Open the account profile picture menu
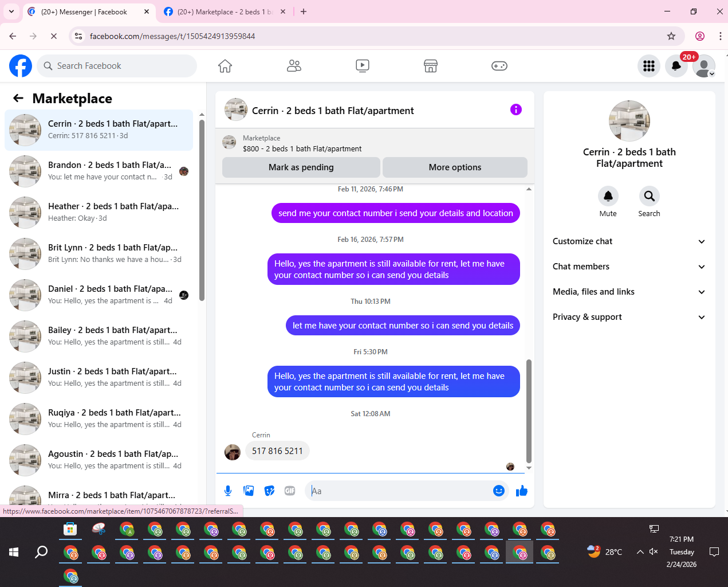Image resolution: width=728 pixels, height=587 pixels. click(x=704, y=66)
